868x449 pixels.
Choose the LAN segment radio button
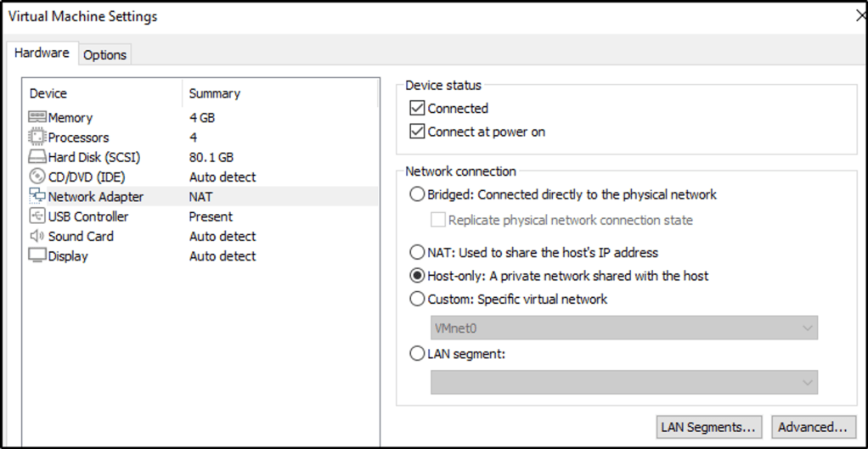click(417, 354)
